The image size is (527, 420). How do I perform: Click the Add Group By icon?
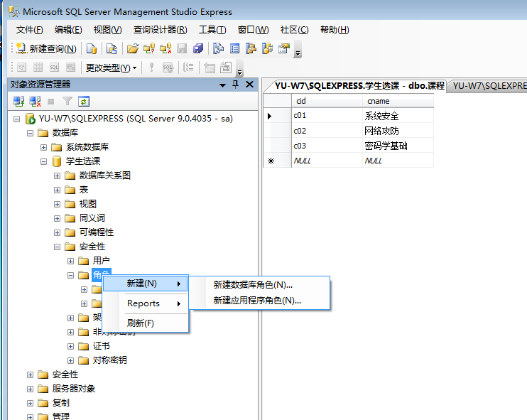[188, 68]
